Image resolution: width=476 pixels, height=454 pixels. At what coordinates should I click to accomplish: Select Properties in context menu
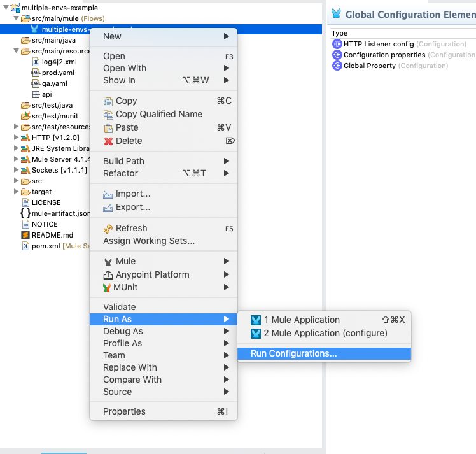pos(124,411)
